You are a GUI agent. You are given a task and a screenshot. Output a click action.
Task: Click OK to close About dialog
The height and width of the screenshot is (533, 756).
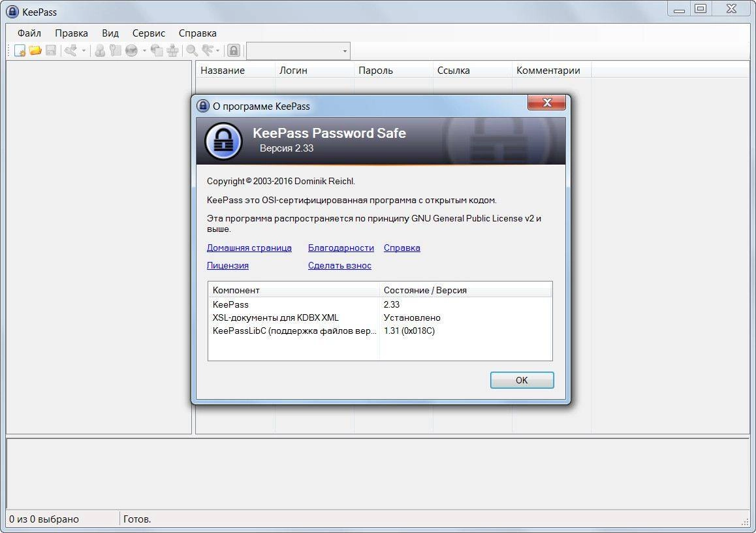point(522,380)
